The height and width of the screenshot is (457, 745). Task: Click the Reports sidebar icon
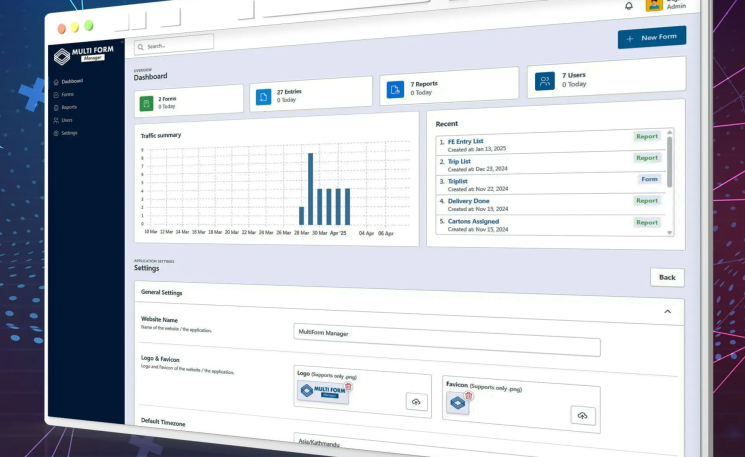pos(56,108)
